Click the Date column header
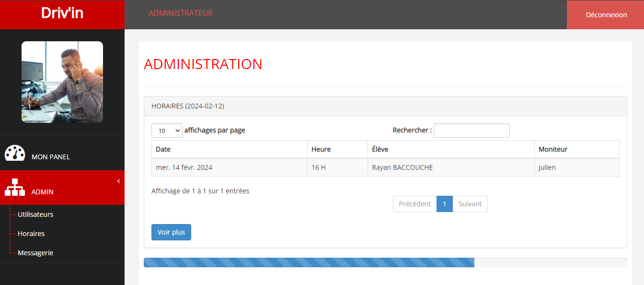Screen dimensions: 644x285 point(162,149)
